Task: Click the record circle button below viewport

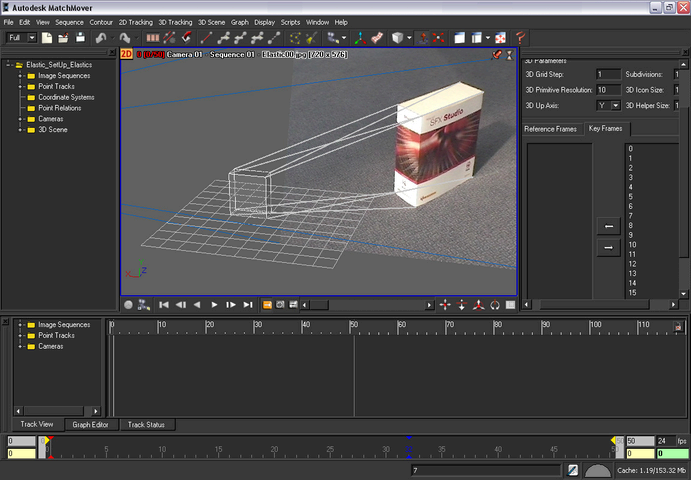Action: (128, 305)
